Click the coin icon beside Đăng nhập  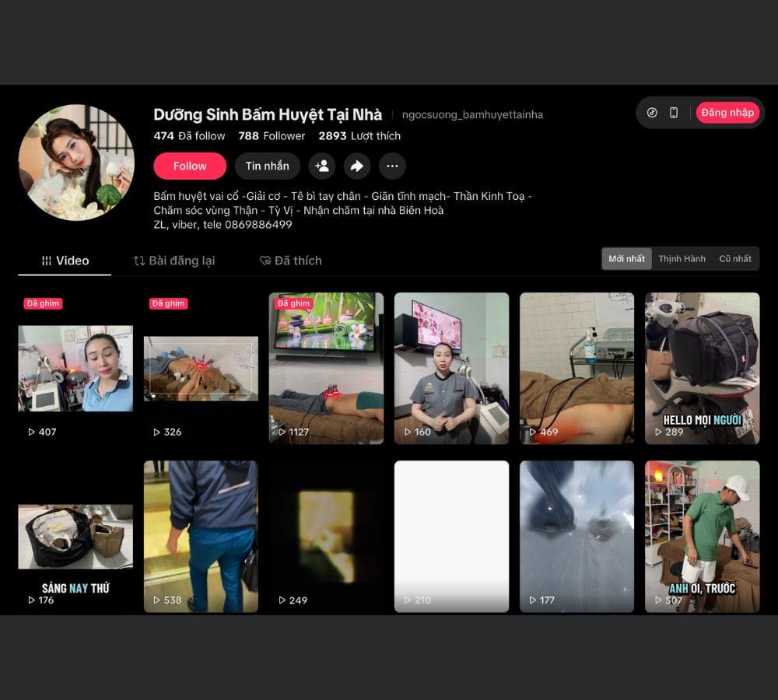click(652, 113)
